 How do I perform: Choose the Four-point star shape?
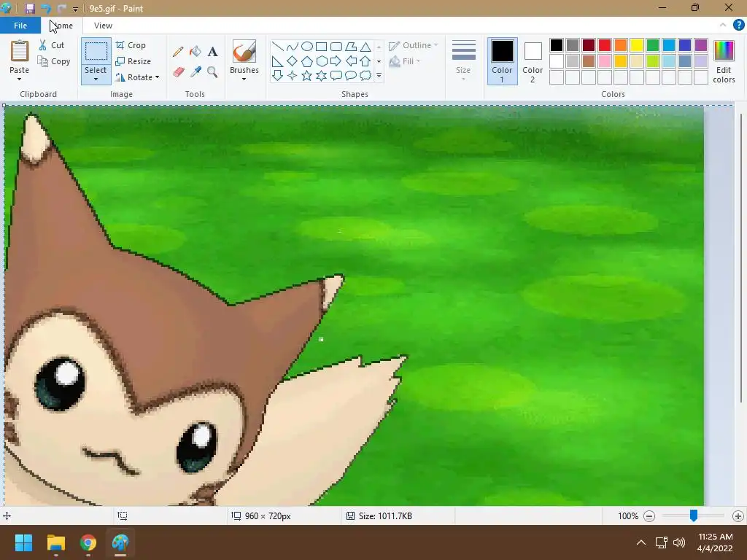(x=292, y=75)
